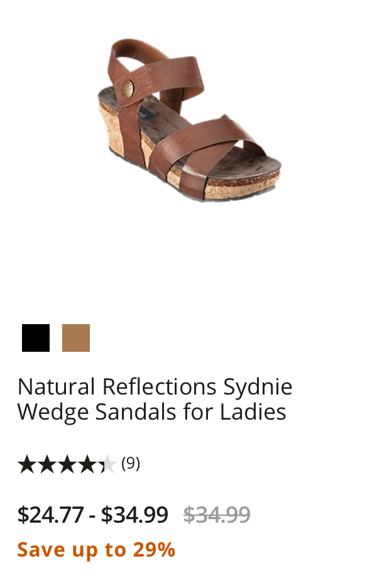This screenshot has height=588, width=382.
Task: Click the fourth rating star
Action: [88, 464]
